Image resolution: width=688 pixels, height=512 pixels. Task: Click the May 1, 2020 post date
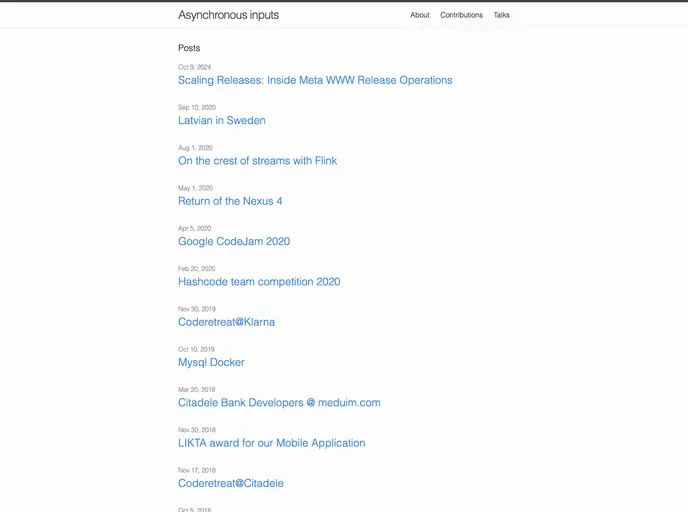pyautogui.click(x=195, y=188)
